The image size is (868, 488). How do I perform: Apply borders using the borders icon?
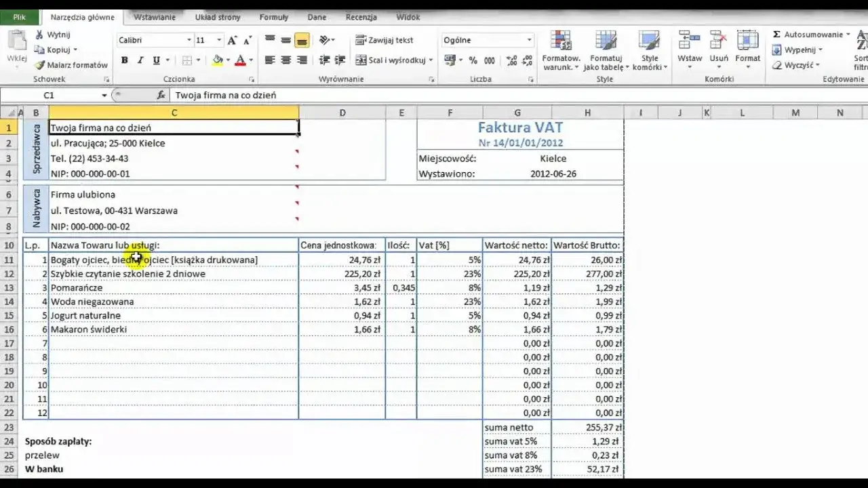tap(186, 60)
